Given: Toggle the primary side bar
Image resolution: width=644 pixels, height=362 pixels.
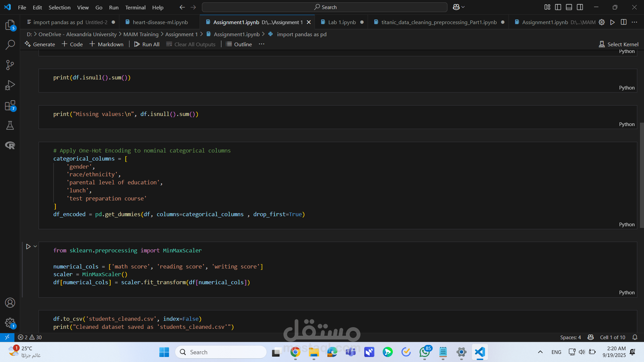Looking at the screenshot, I should pyautogui.click(x=558, y=7).
